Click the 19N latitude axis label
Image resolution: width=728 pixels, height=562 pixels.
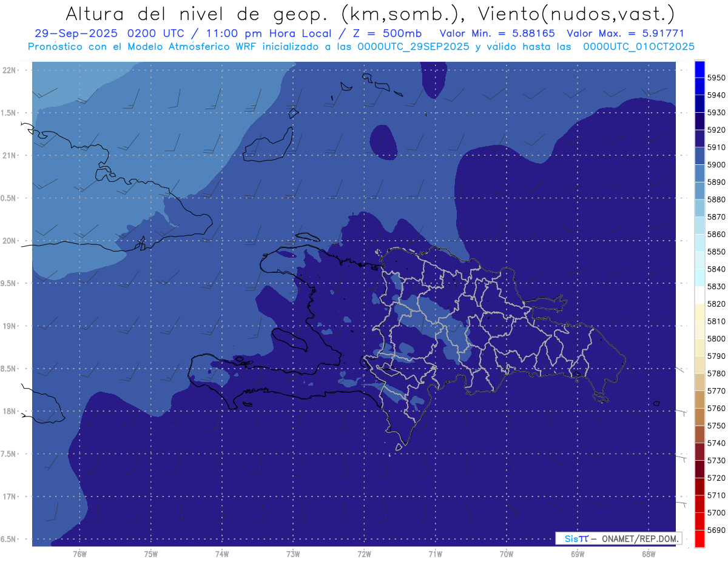(x=10, y=326)
